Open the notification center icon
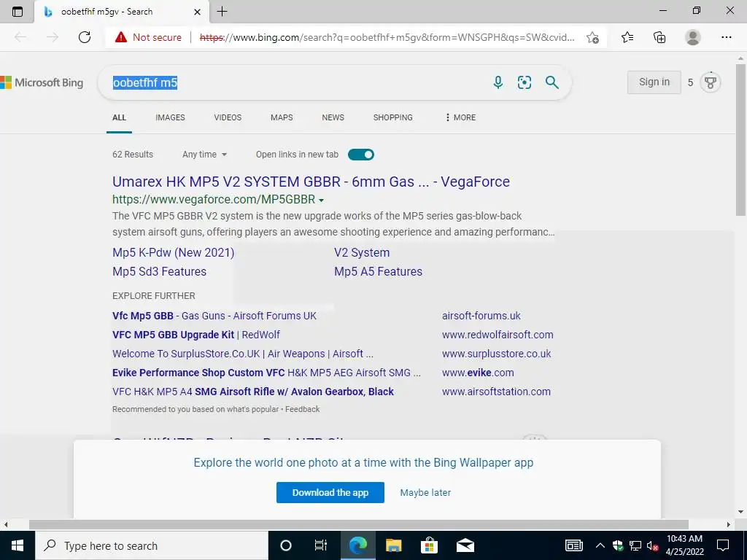This screenshot has height=560, width=747. pyautogui.click(x=723, y=545)
